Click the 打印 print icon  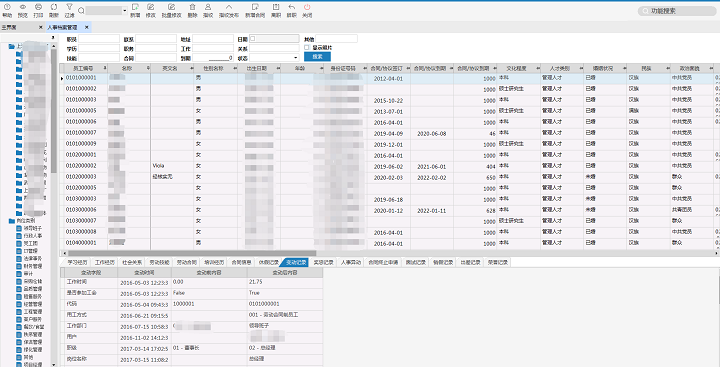[x=39, y=10]
